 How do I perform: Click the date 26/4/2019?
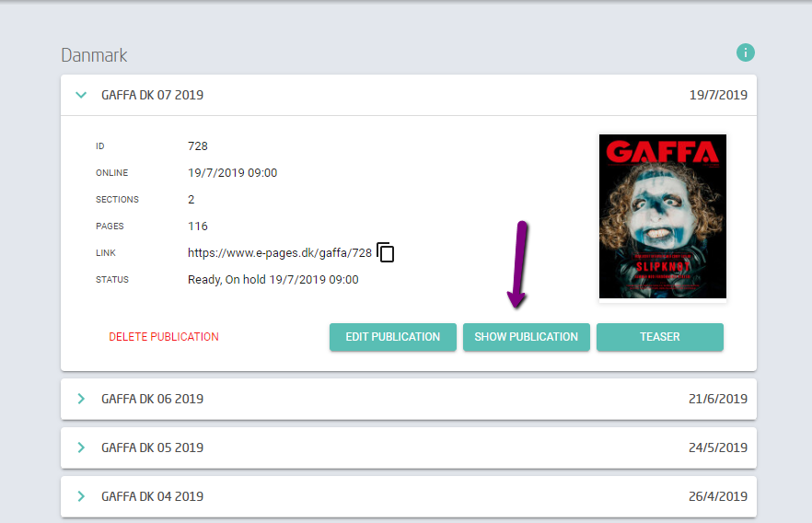718,496
